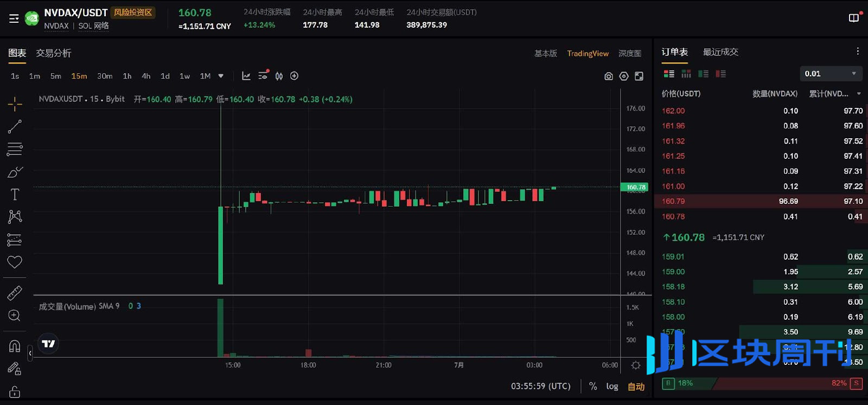Switch to the 交易分析 tab
The height and width of the screenshot is (405, 868).
point(54,53)
